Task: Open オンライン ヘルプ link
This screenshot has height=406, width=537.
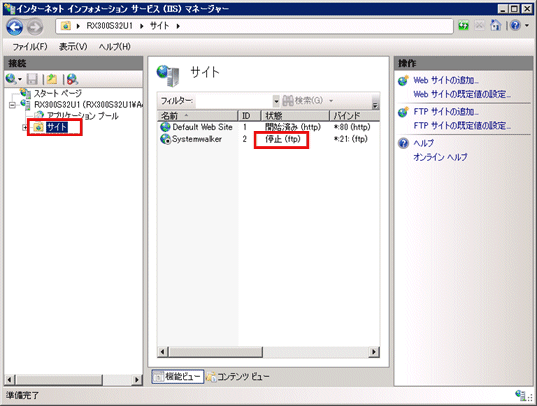Action: pos(440,157)
